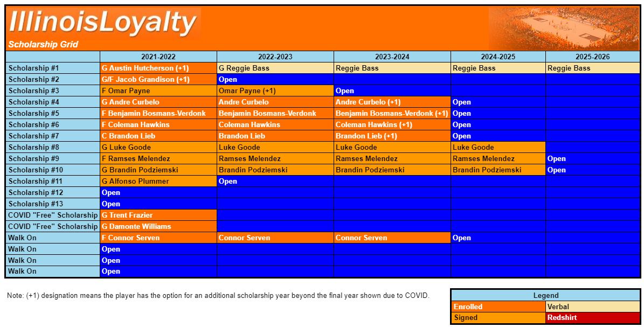Click Connor Serven in 2023-2024 column
The width and height of the screenshot is (644, 327).
coord(392,238)
